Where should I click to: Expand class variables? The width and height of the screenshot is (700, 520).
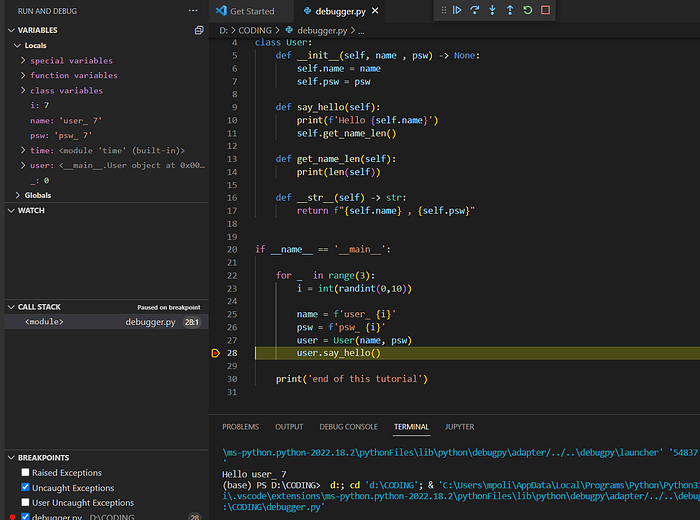tap(23, 91)
